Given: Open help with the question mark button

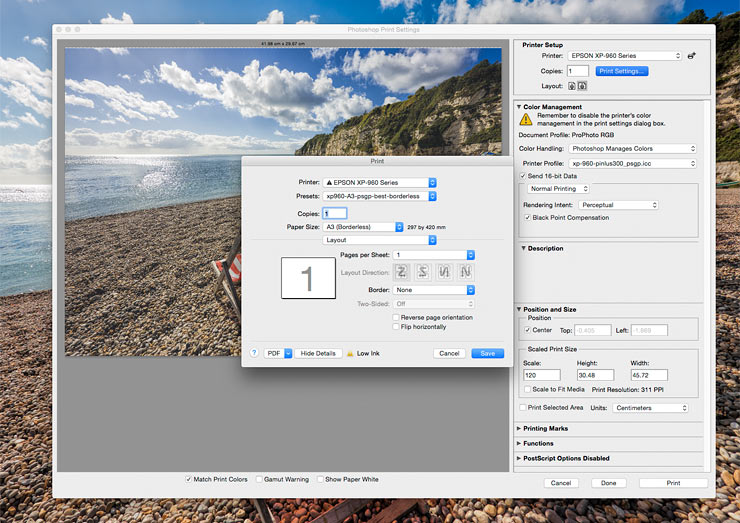Looking at the screenshot, I should (x=254, y=353).
